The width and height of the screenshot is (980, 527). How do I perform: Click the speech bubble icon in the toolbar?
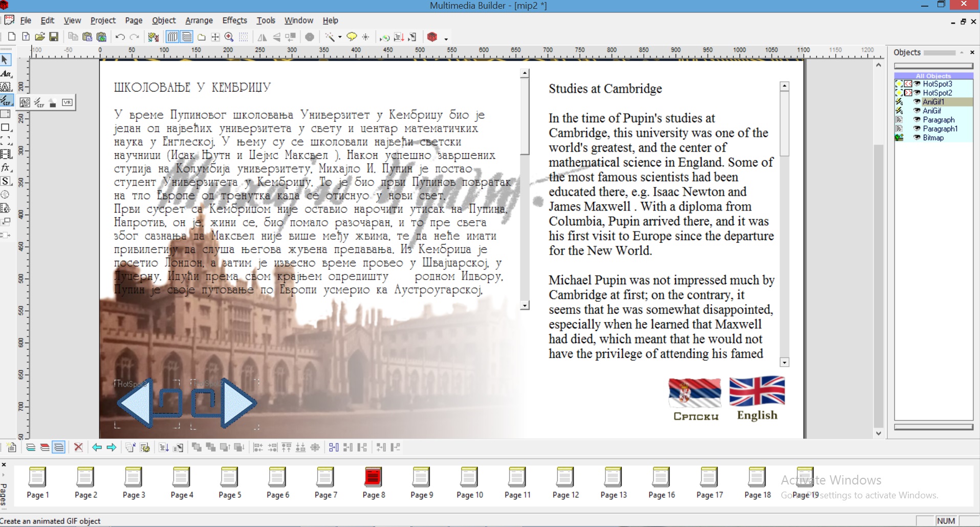click(x=352, y=37)
